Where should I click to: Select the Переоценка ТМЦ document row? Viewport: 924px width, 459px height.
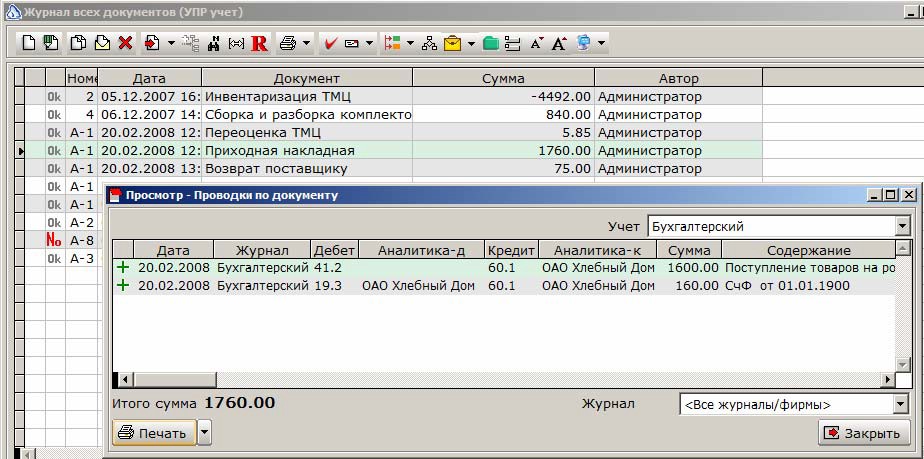(394, 133)
